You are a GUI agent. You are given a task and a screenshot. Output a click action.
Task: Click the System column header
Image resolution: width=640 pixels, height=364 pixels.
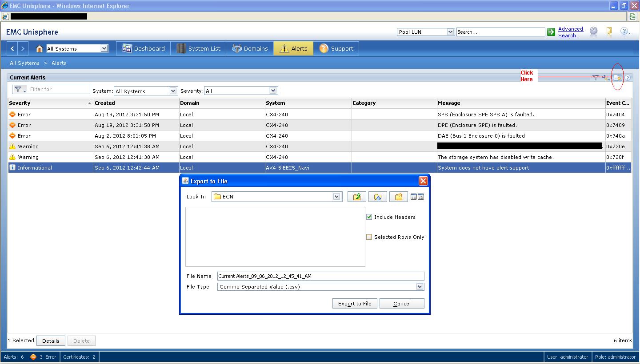(x=308, y=103)
